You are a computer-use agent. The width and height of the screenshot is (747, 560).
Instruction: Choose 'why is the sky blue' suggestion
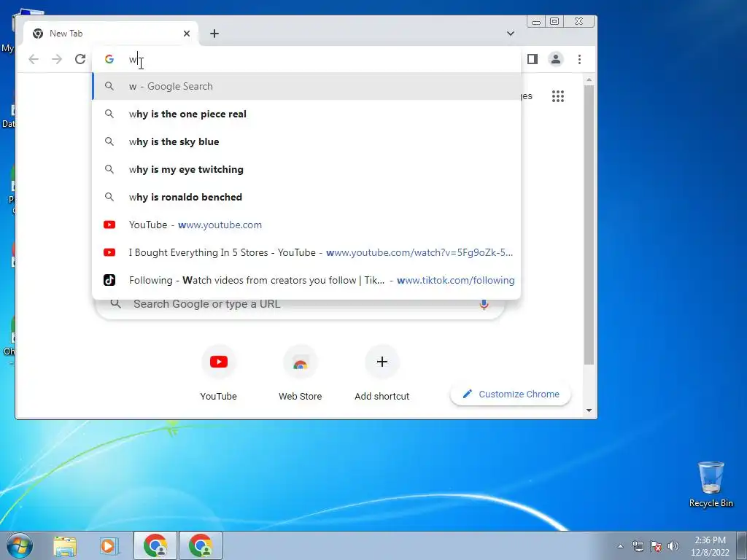point(307,141)
